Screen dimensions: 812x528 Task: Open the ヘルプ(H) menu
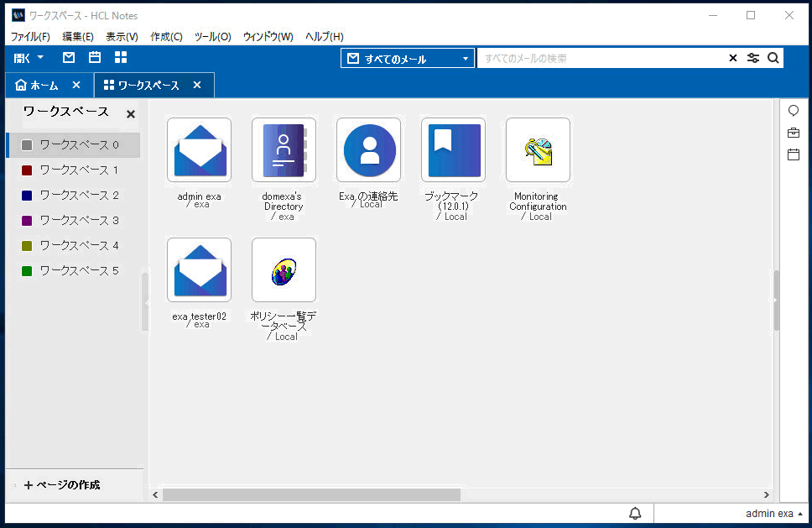pyautogui.click(x=324, y=37)
